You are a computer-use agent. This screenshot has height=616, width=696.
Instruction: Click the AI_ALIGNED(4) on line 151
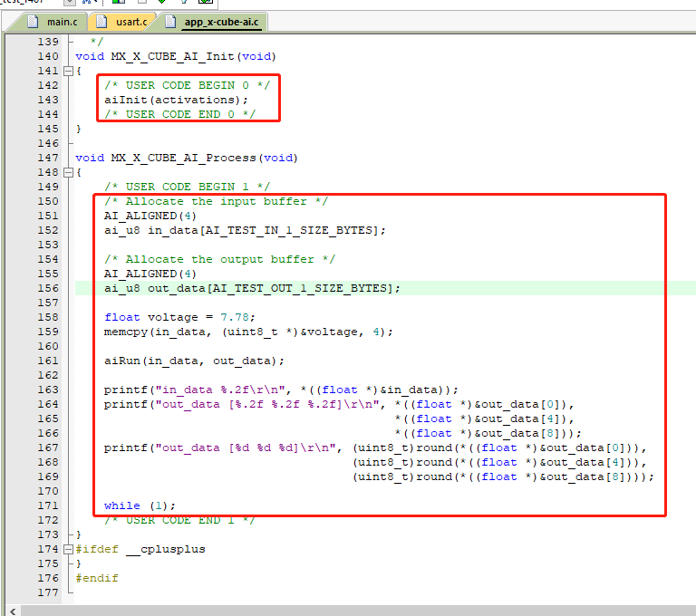click(x=150, y=216)
